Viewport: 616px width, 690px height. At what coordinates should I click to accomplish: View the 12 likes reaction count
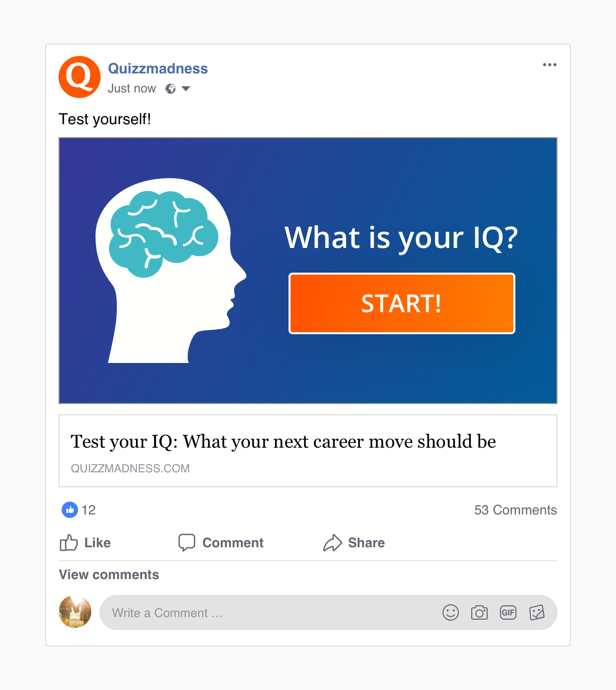click(89, 510)
